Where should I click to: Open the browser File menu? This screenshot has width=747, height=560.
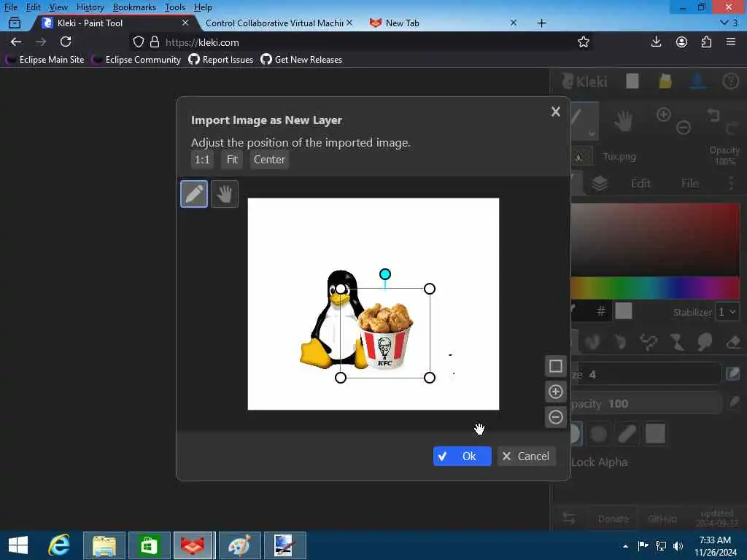point(10,7)
